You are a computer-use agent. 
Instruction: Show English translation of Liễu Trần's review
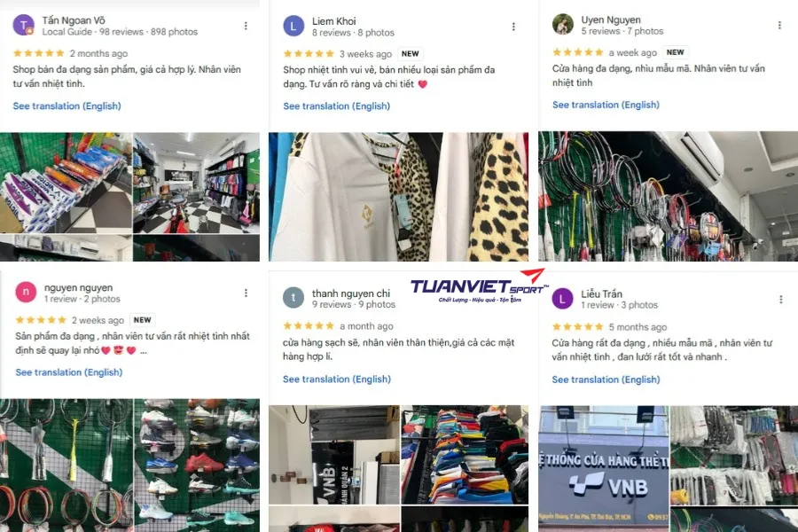pyautogui.click(x=606, y=379)
